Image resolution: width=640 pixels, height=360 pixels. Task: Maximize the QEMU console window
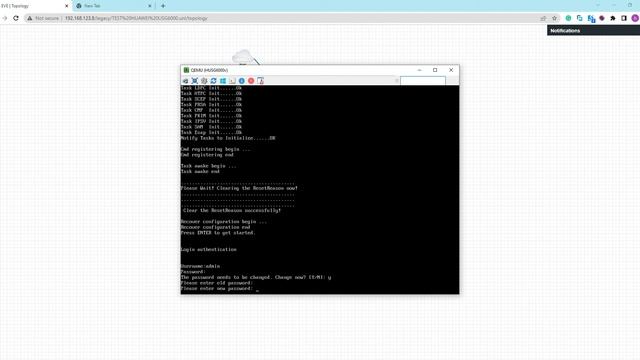pos(435,70)
